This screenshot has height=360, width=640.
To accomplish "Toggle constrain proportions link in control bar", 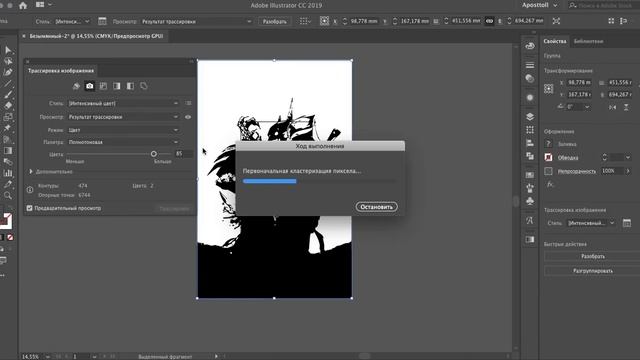I will 489,21.
